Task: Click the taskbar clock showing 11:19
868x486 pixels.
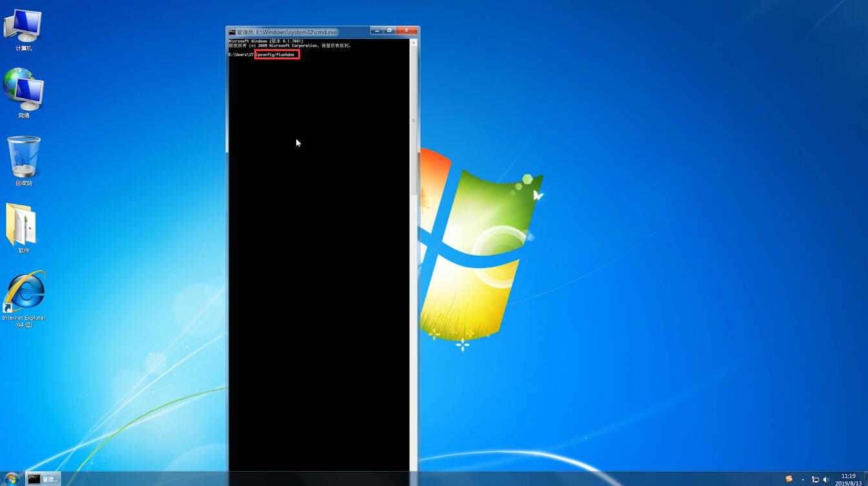Action: 848,480
